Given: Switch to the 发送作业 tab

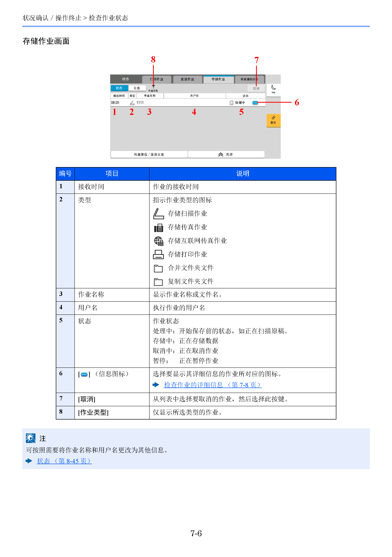Looking at the screenshot, I should [187, 79].
